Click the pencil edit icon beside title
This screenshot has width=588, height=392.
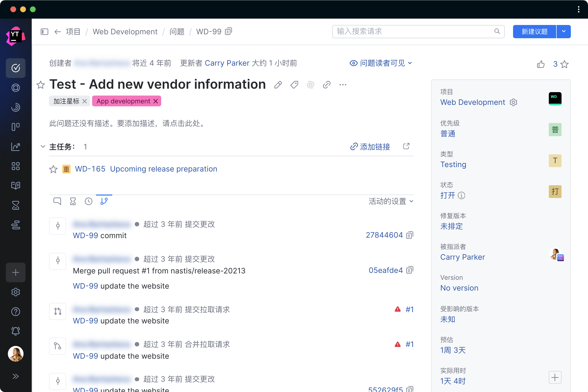[278, 85]
